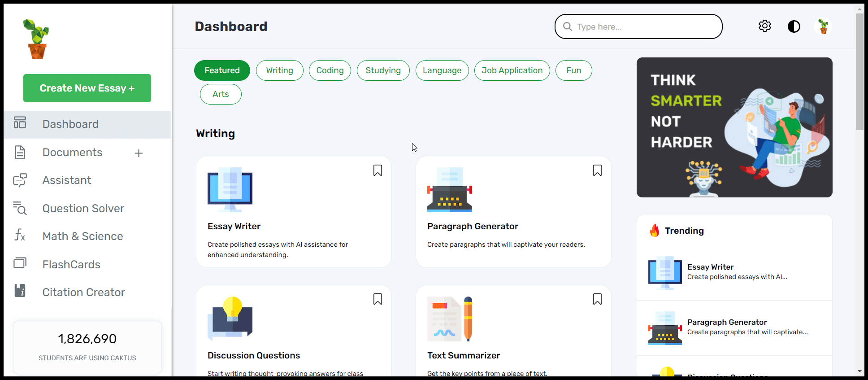Screen dimensions: 868x380
Task: Go to FlashCards in the sidebar
Action: click(71, 265)
